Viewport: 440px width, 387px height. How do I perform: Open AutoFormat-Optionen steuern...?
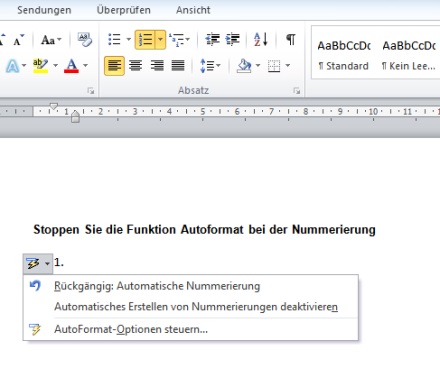pyautogui.click(x=191, y=329)
